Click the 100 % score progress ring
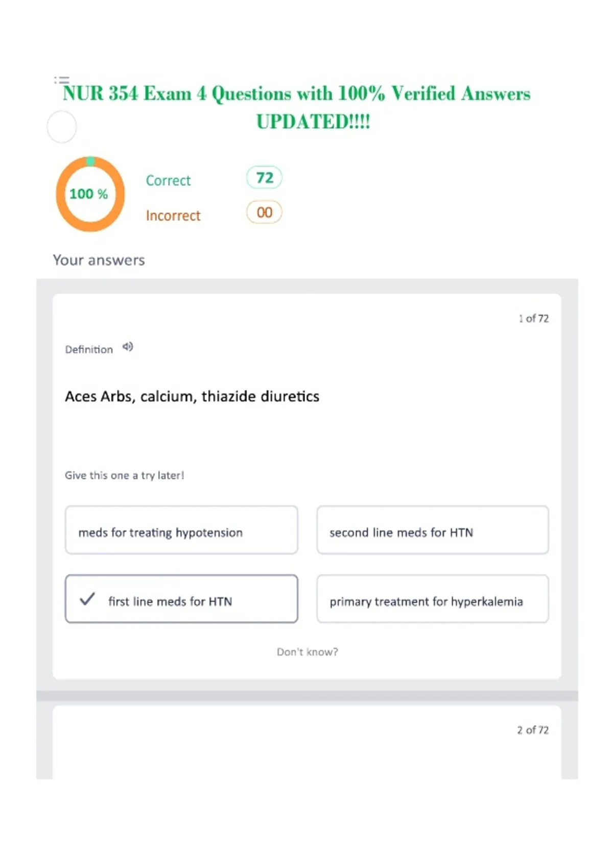Viewport: 613px width, 868px height. click(x=90, y=194)
